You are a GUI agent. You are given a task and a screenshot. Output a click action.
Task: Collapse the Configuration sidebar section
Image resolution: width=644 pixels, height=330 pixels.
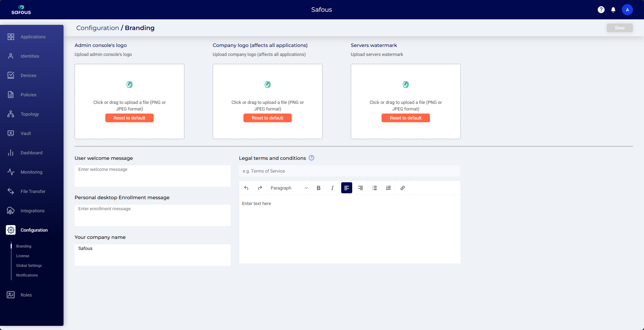[x=34, y=230]
